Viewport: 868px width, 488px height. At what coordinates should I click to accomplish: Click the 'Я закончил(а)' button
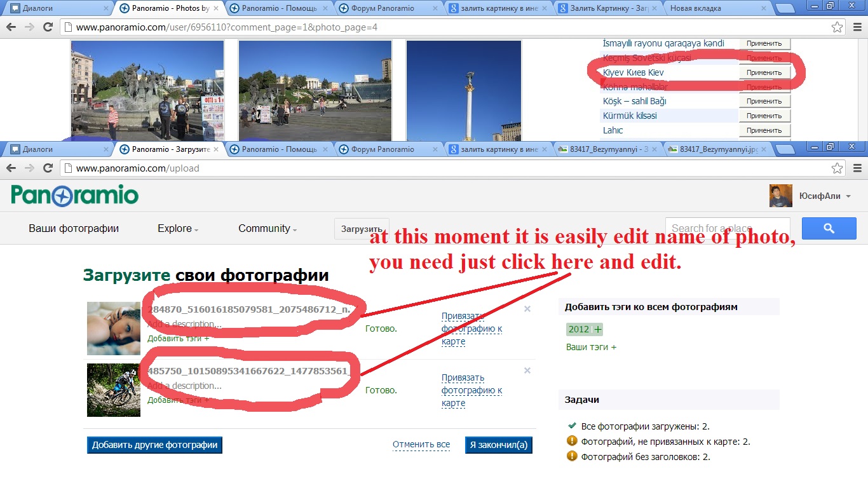(x=499, y=445)
